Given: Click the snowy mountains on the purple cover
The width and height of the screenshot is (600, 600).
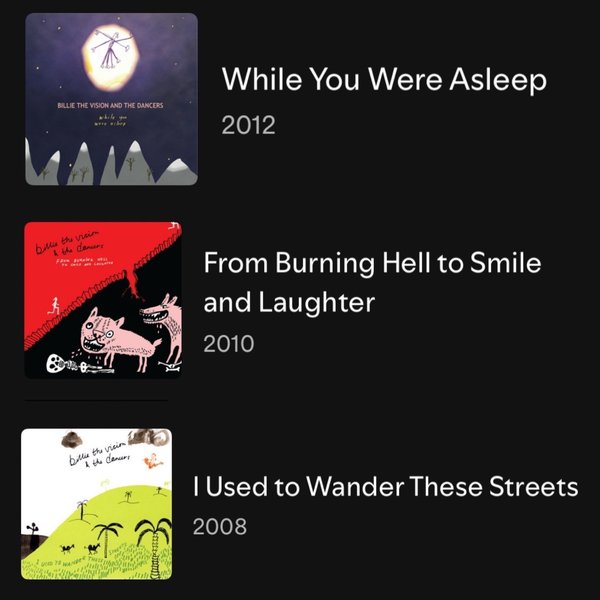Looking at the screenshot, I should tap(111, 165).
